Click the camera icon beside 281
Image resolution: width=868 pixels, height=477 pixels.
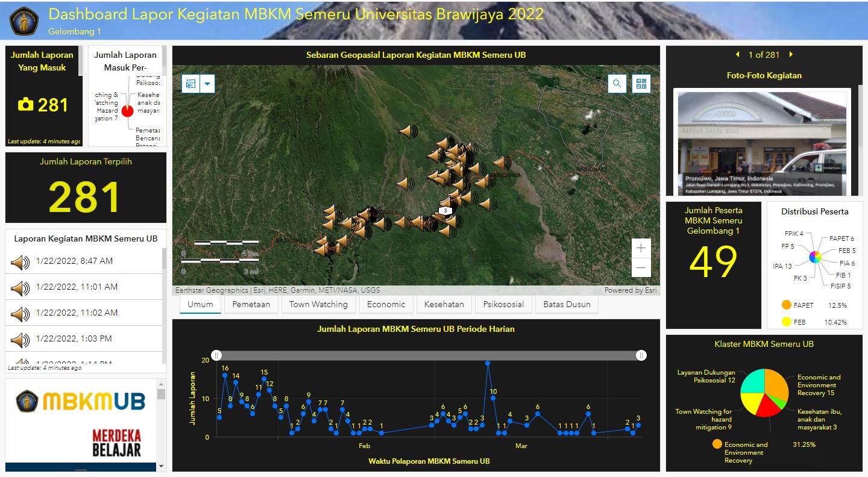(x=26, y=105)
